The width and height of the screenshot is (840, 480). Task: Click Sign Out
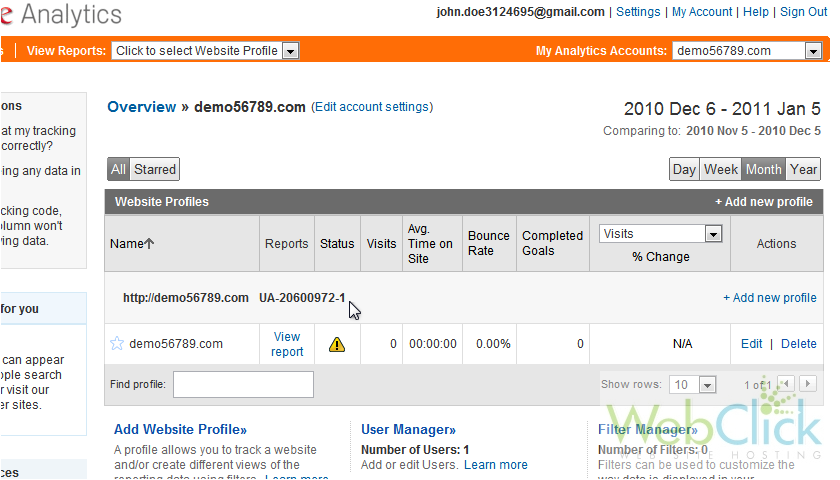[x=804, y=12]
